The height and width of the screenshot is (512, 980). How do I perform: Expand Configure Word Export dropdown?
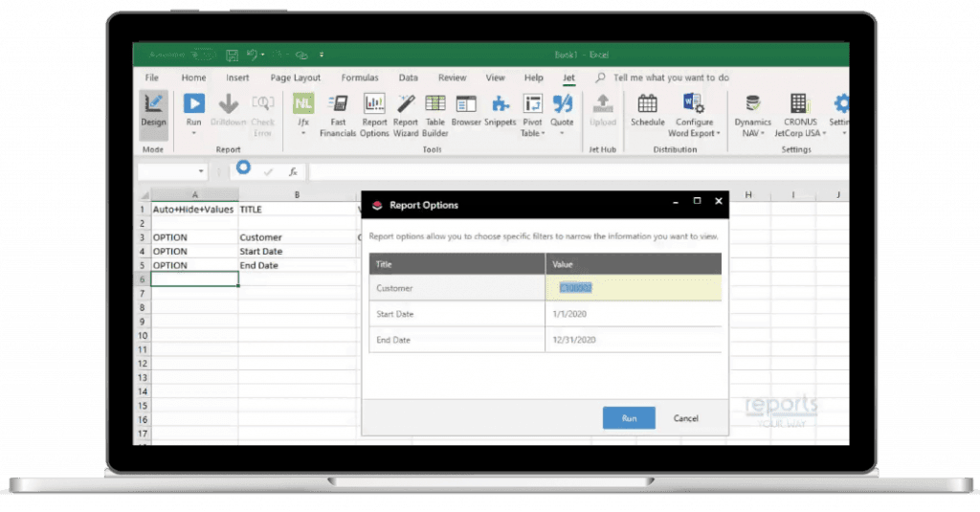694,133
